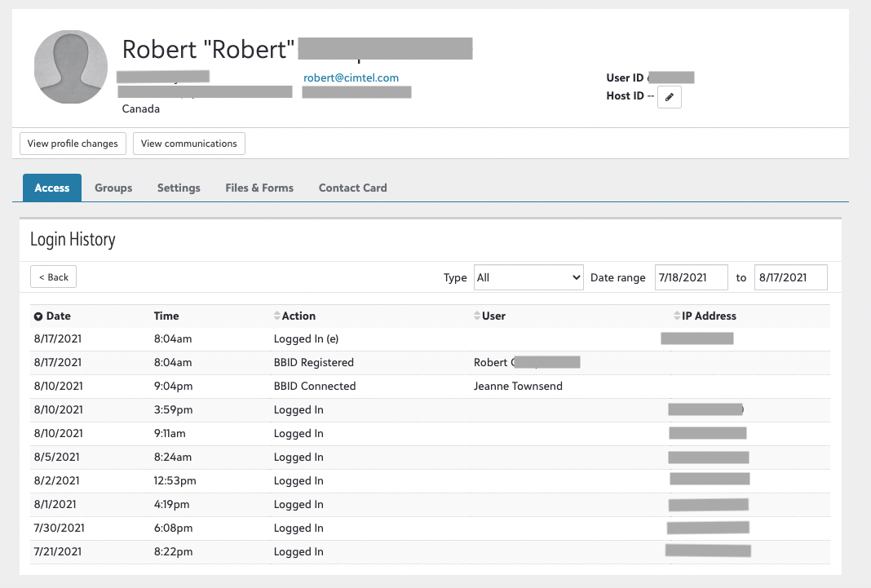871x588 pixels.
Task: Sort by the IP Address column header
Action: [708, 316]
